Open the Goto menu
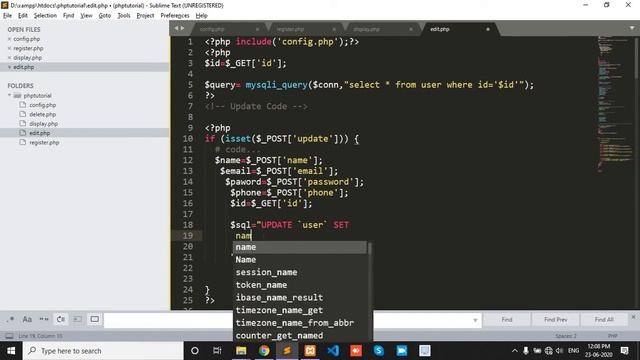 (x=104, y=16)
